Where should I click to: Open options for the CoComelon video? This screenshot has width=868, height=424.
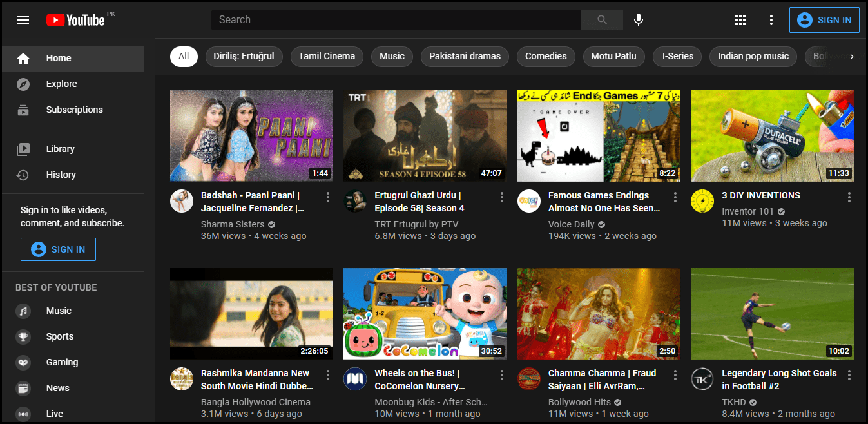tap(502, 374)
